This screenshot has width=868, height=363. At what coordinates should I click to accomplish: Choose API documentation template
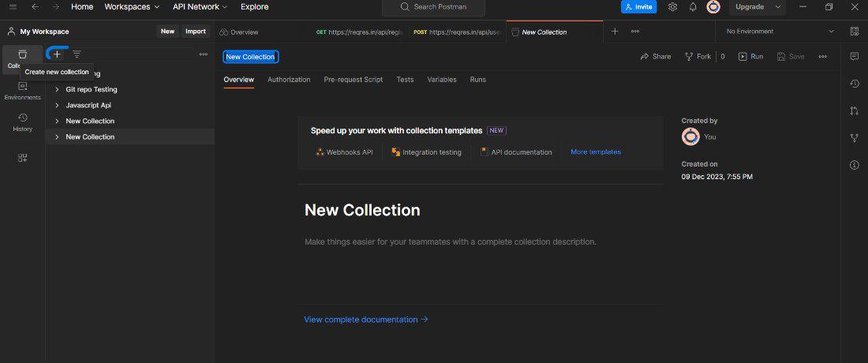(x=516, y=152)
